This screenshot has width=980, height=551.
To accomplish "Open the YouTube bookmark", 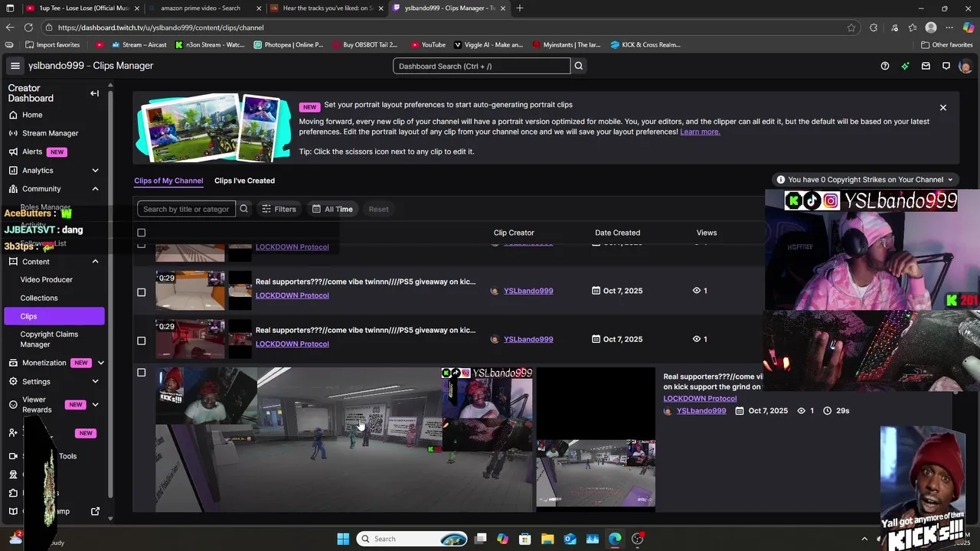I will coord(428,44).
